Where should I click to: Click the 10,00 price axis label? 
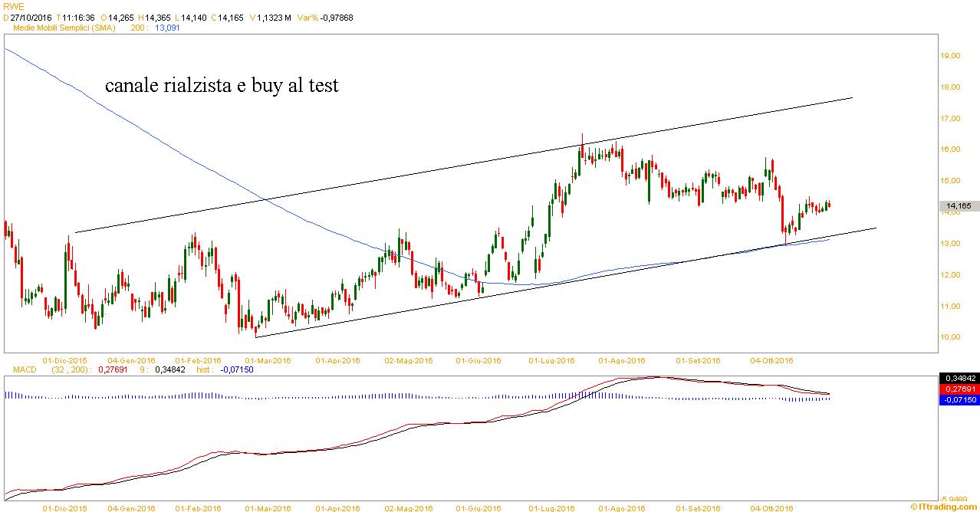[951, 337]
